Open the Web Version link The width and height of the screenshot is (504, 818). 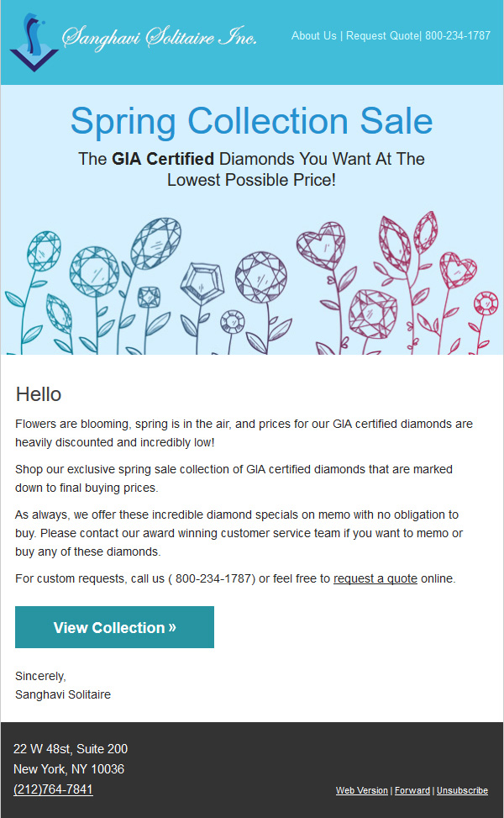point(362,790)
